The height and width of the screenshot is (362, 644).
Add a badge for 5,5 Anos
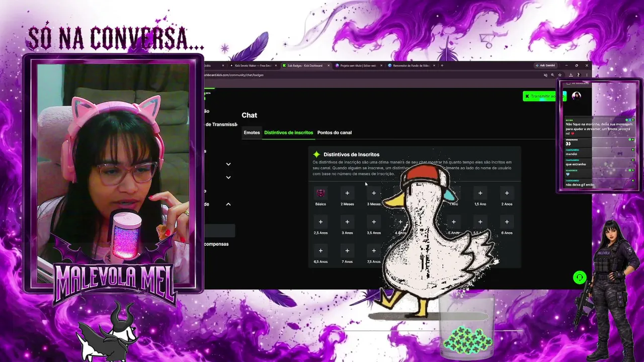(480, 222)
